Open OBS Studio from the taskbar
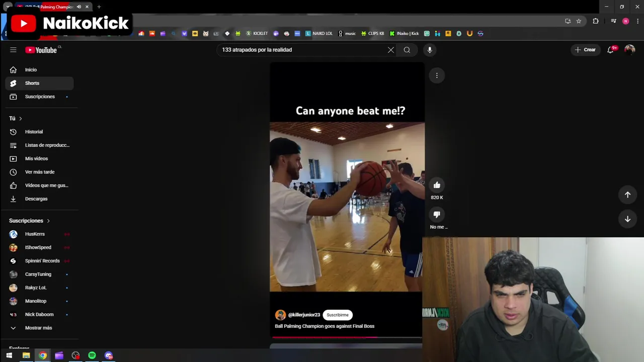Image resolution: width=644 pixels, height=362 pixels. click(x=75, y=355)
